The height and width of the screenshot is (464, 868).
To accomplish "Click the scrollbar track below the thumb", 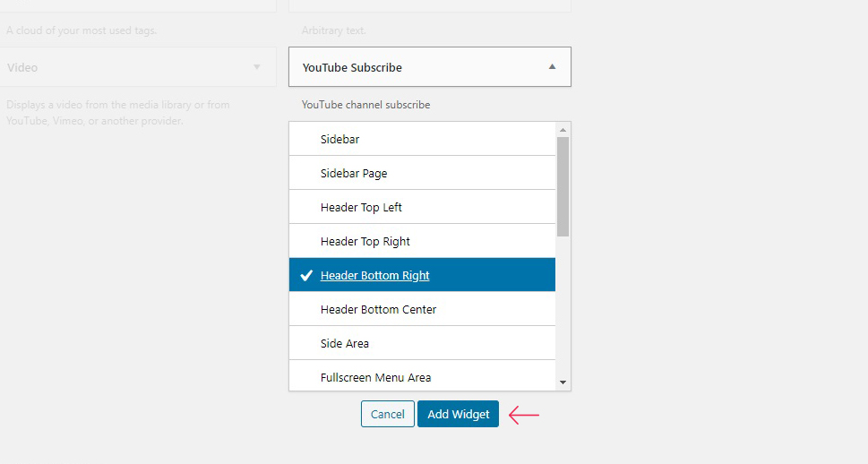I will [563, 306].
